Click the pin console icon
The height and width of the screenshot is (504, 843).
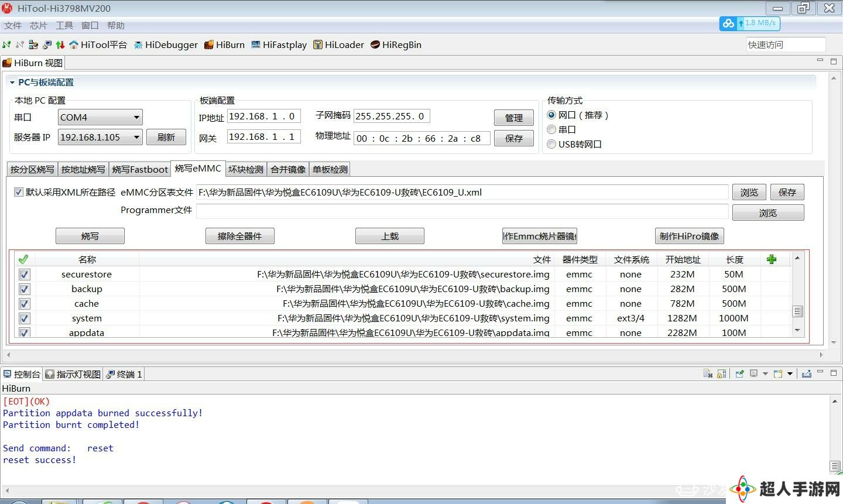tap(739, 373)
